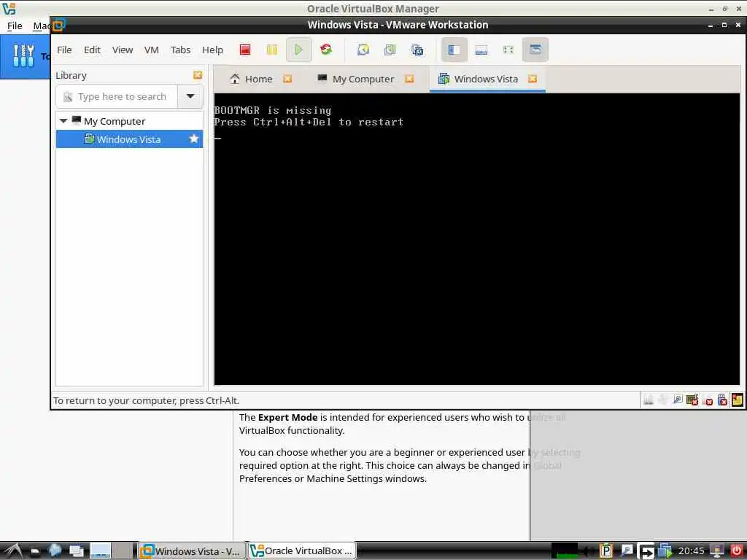Open the Tabs menu
This screenshot has width=747, height=560.
point(180,50)
